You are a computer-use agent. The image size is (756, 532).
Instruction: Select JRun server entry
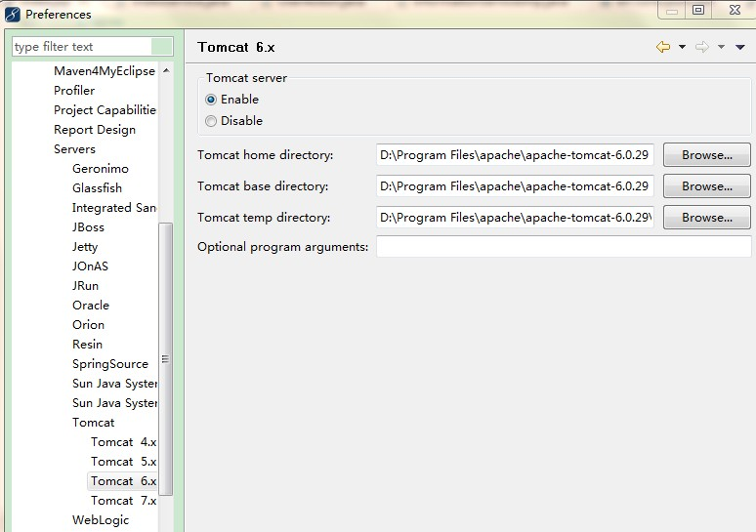click(x=85, y=286)
